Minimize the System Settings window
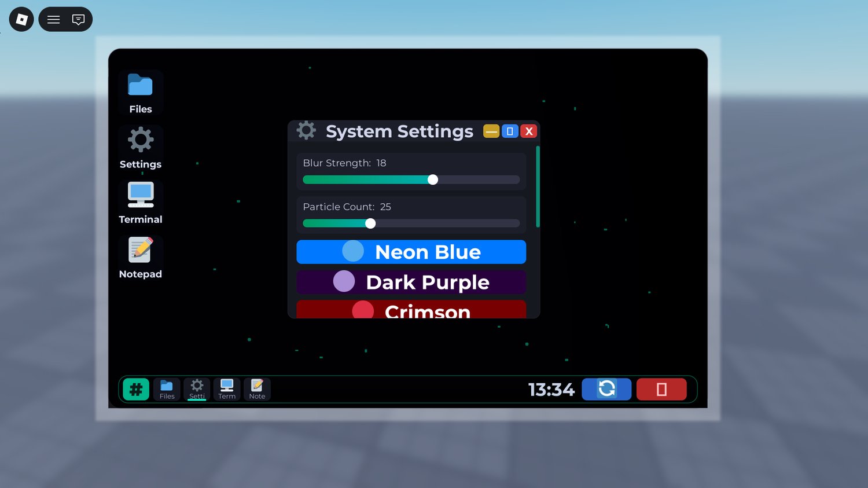The height and width of the screenshot is (488, 868). pos(491,131)
